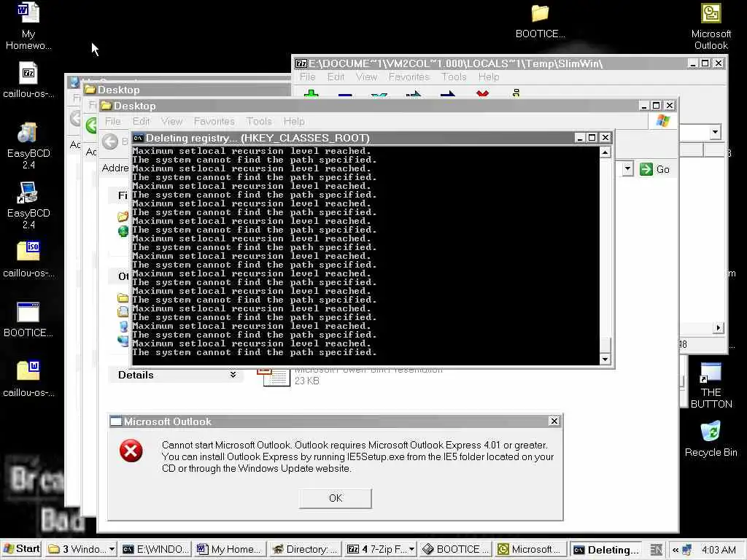Open the 4 7-Zip F... taskbar group

pyautogui.click(x=380, y=550)
